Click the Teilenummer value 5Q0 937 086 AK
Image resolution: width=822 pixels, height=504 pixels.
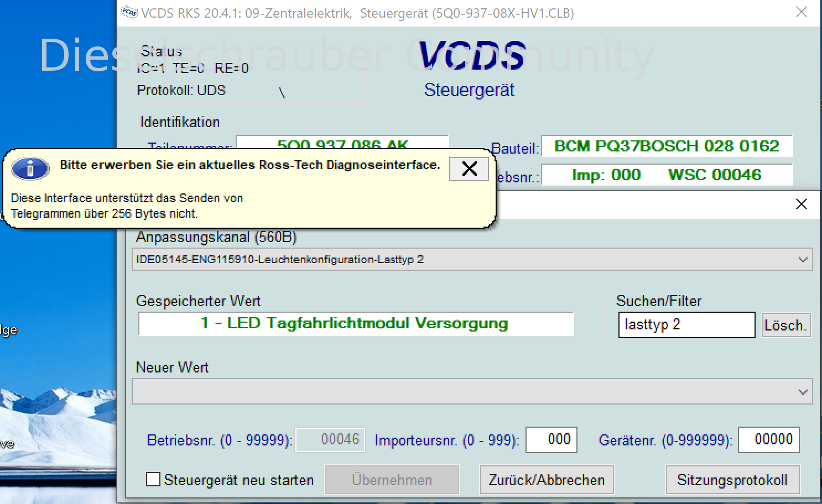pyautogui.click(x=342, y=143)
